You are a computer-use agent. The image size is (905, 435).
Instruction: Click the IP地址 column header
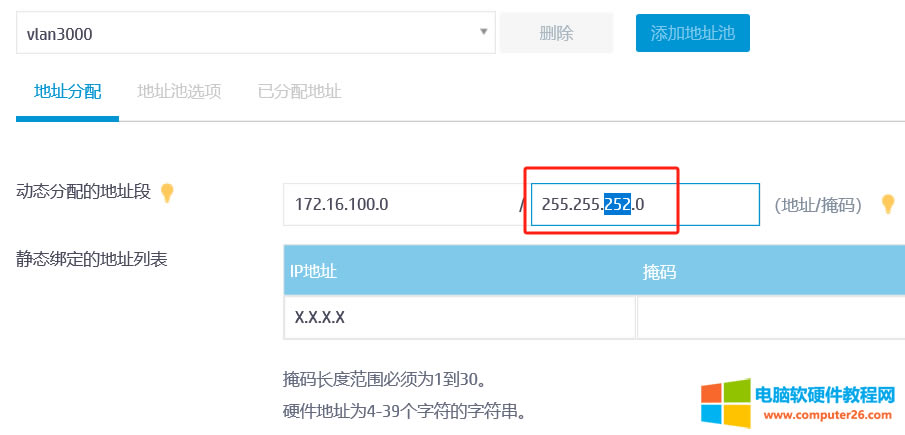[459, 271]
